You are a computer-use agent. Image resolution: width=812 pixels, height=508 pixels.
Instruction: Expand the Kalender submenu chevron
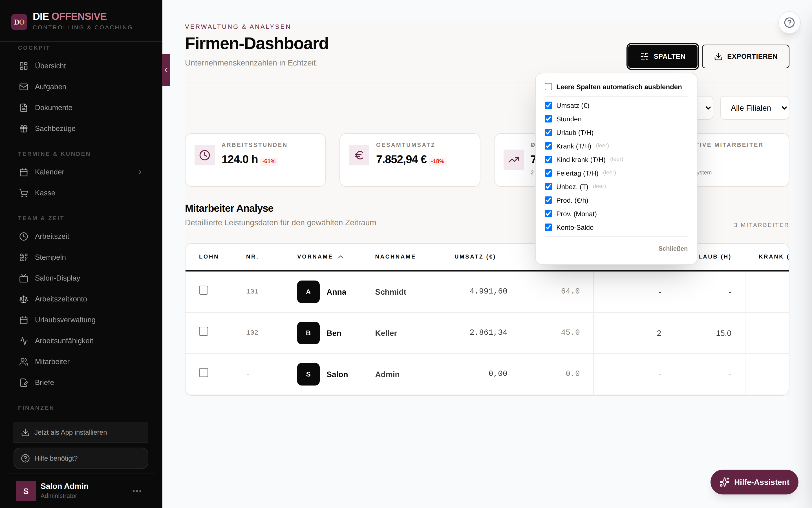click(140, 172)
